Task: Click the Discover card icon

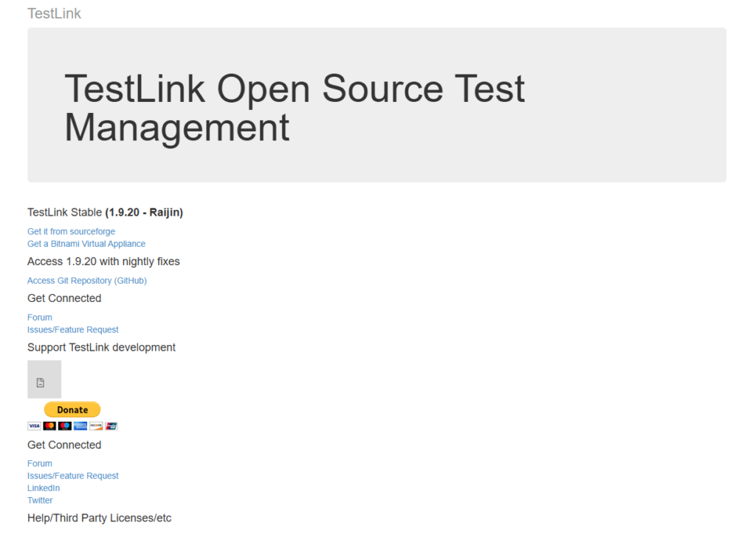Action: [x=96, y=426]
